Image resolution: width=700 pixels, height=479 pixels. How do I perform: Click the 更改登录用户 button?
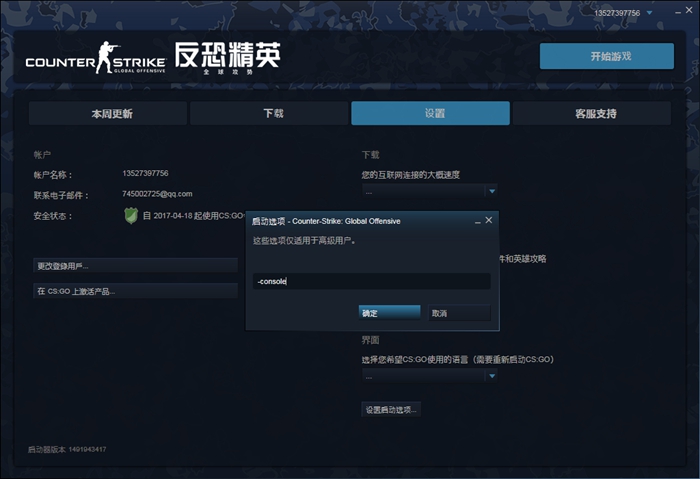tap(135, 266)
